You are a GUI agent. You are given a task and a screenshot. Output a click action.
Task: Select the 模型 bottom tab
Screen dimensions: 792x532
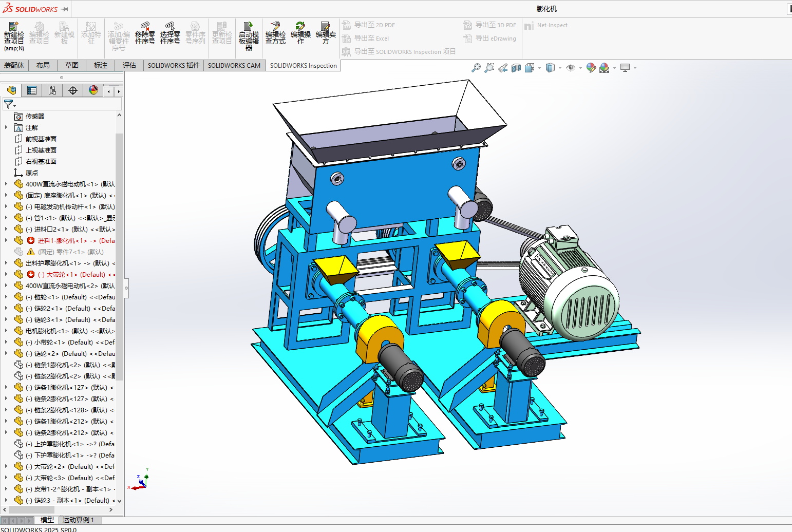(x=47, y=520)
